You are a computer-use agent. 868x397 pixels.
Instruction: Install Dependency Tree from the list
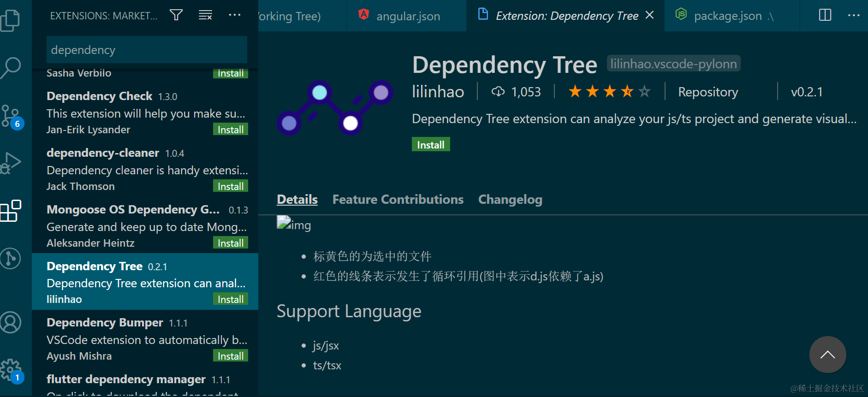coord(231,299)
